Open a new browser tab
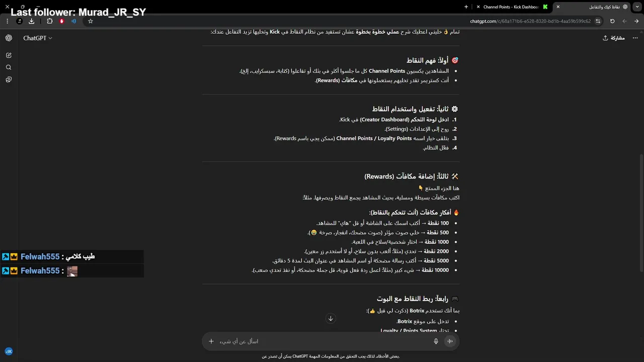This screenshot has width=644, height=362. (x=466, y=7)
